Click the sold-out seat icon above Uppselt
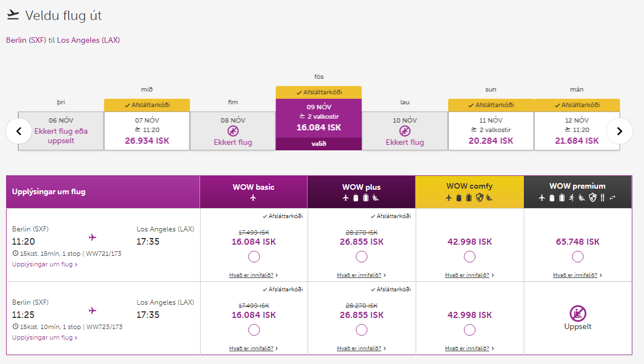Viewport: 644px width, 364px height. [577, 314]
